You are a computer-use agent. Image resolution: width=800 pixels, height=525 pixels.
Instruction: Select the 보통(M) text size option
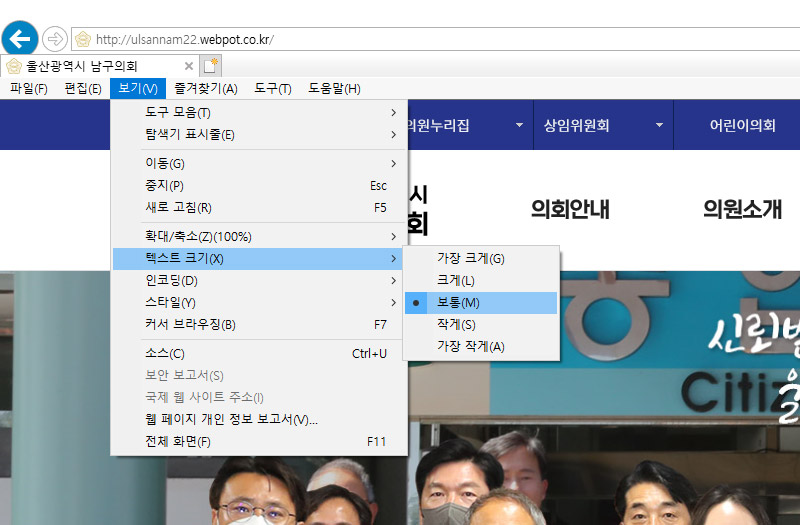(x=481, y=303)
